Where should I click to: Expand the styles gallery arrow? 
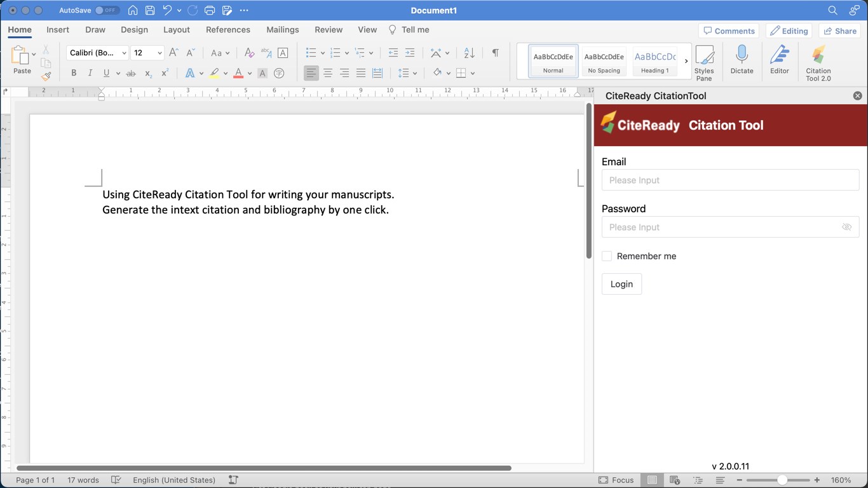point(686,61)
